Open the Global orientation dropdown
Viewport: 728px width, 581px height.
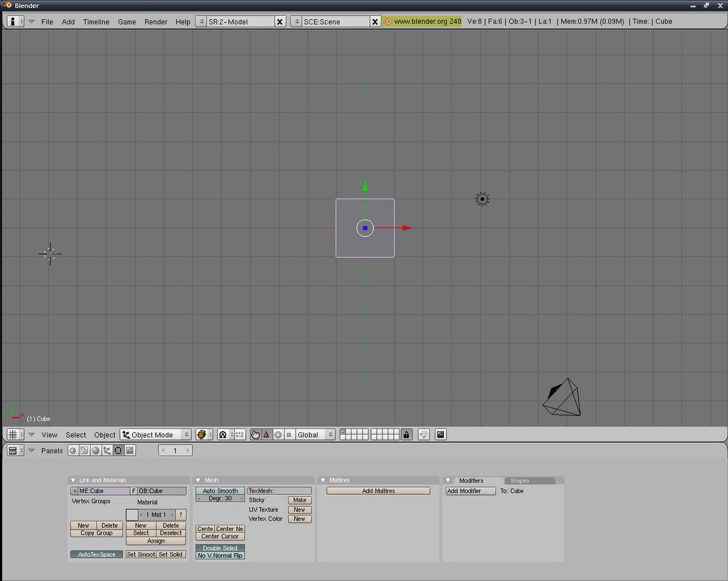pyautogui.click(x=315, y=435)
